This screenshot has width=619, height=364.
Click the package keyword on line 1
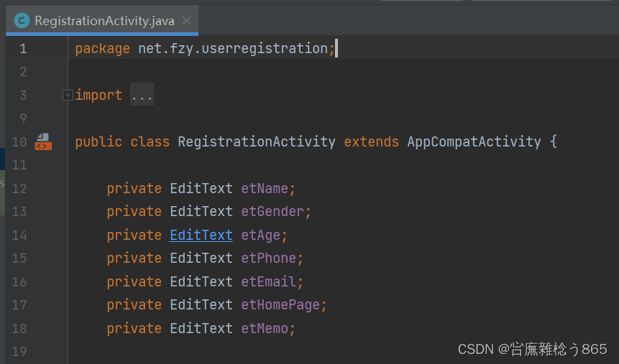[103, 49]
